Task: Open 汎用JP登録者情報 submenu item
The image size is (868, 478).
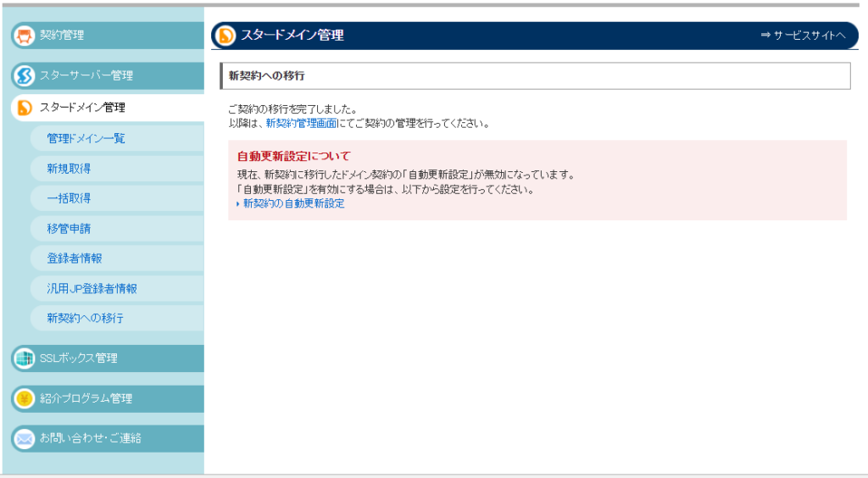Action: point(92,288)
